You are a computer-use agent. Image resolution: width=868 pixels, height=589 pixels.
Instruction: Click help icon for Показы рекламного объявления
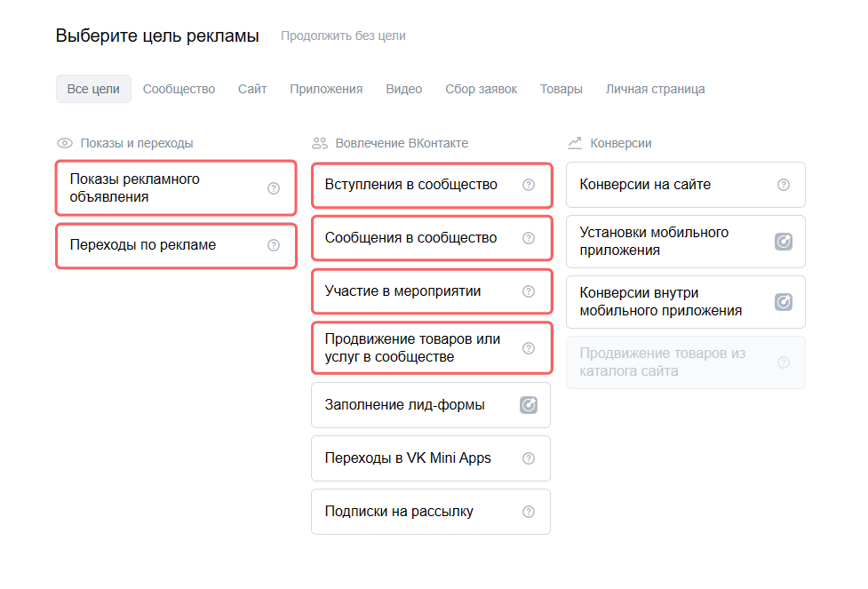pyautogui.click(x=274, y=188)
